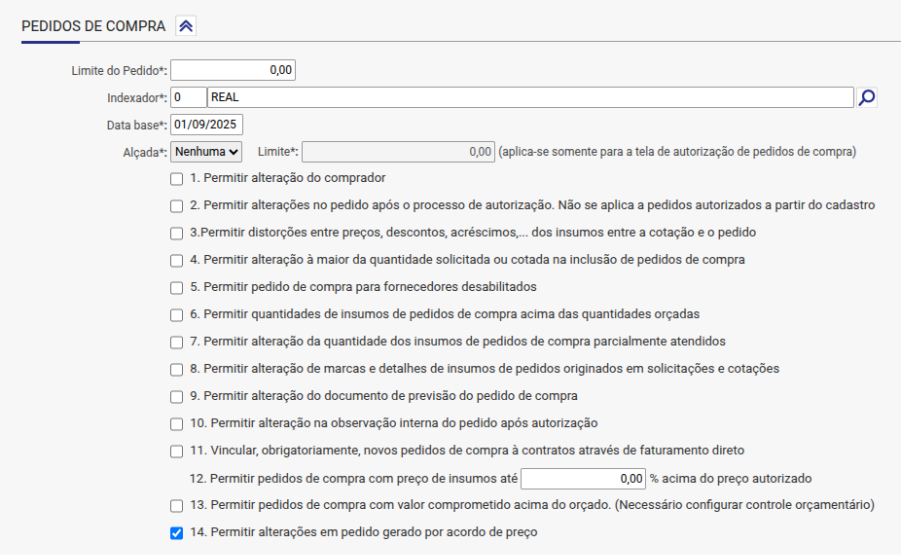Enable option 13 valor comprometido acima
The image size is (901, 555).
click(x=176, y=506)
